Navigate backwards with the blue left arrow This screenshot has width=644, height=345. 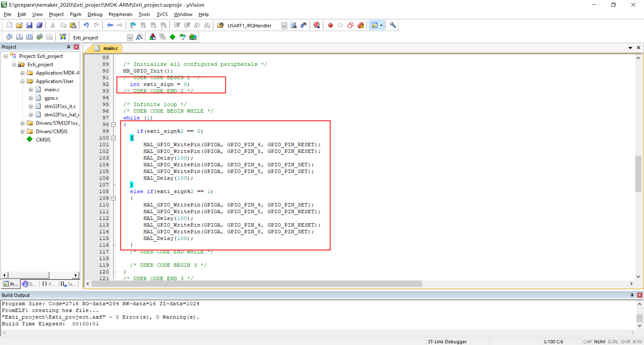110,25
